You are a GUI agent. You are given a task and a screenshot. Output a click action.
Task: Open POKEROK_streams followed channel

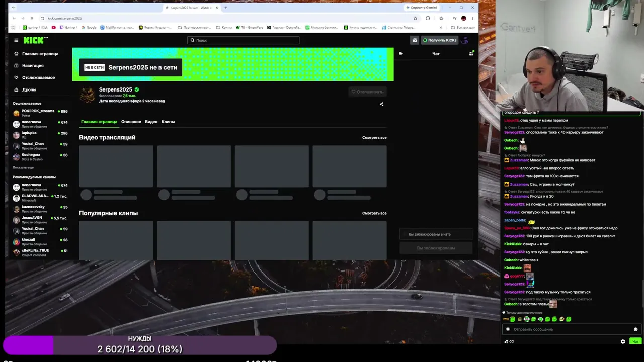tap(40, 113)
